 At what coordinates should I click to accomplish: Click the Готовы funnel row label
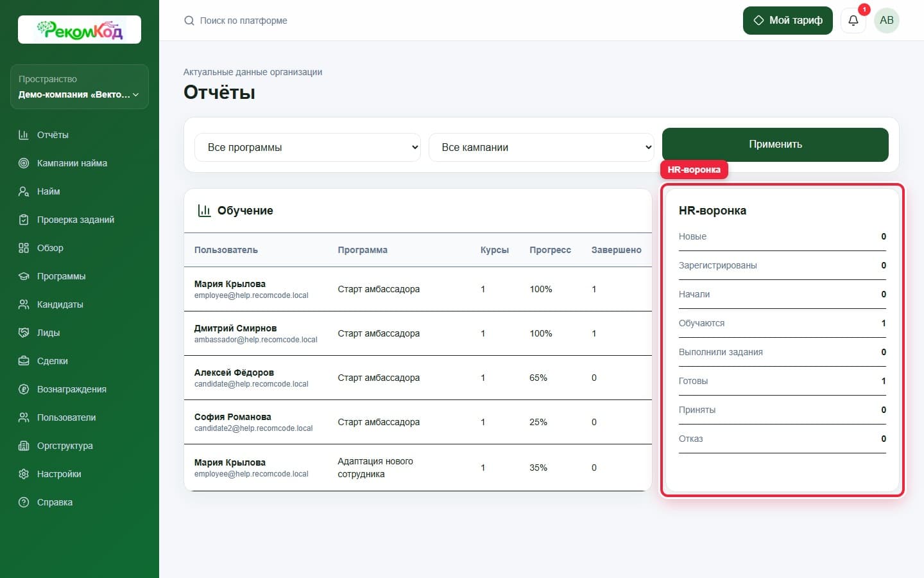tap(693, 381)
